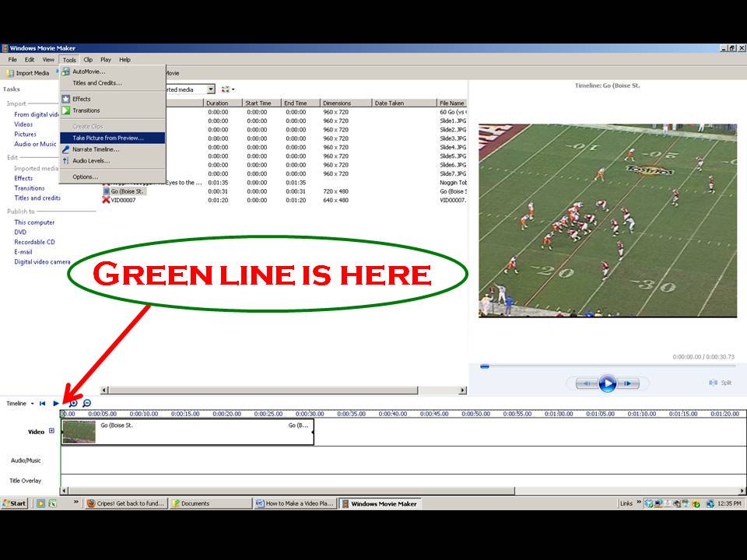Publish to Recordable CD
Image resolution: width=747 pixels, height=560 pixels.
coord(34,243)
